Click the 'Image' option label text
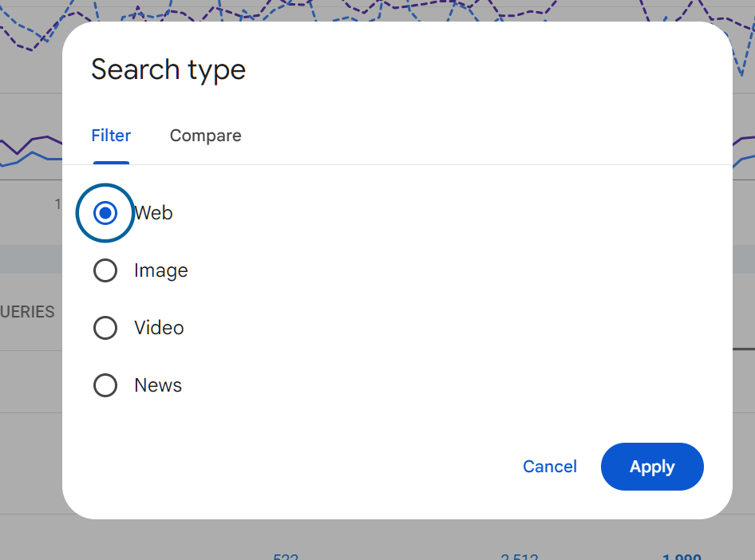 point(161,270)
